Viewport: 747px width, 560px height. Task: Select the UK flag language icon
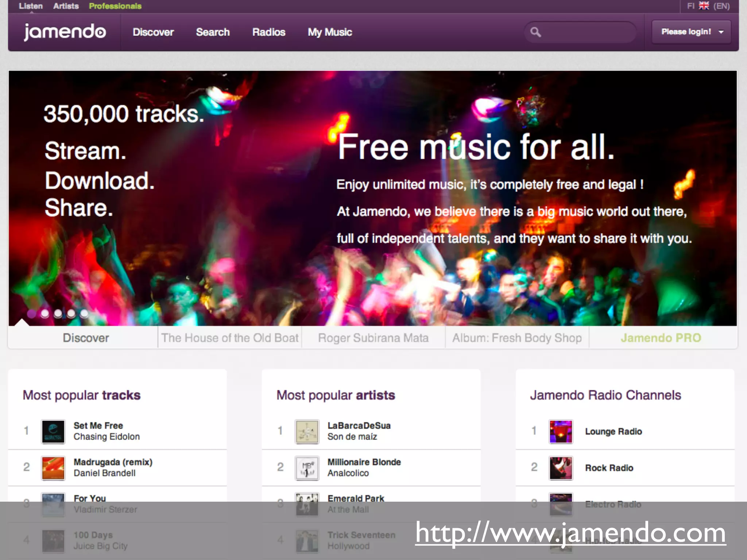coord(704,6)
